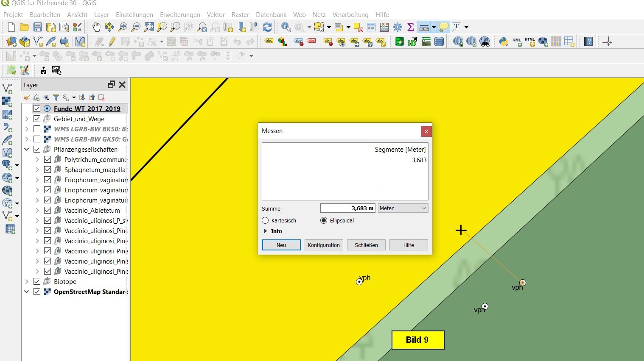Image resolution: width=644 pixels, height=361 pixels.
Task: Click the Neu button
Action: (281, 245)
